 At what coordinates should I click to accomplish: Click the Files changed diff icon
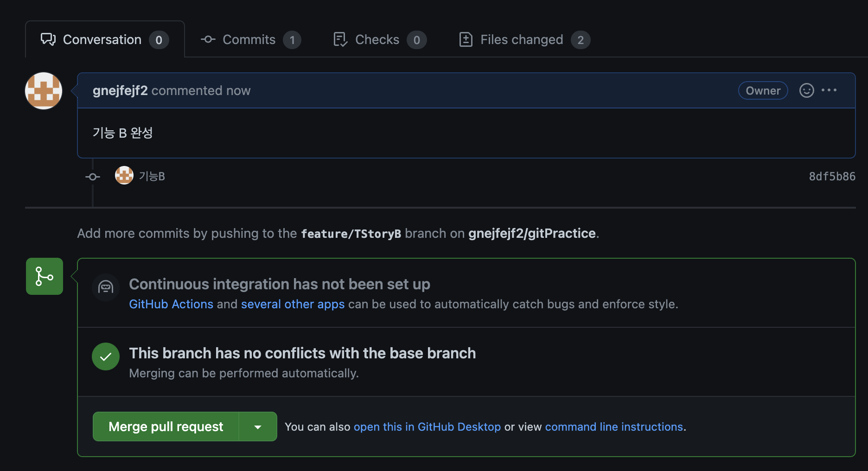coord(466,40)
